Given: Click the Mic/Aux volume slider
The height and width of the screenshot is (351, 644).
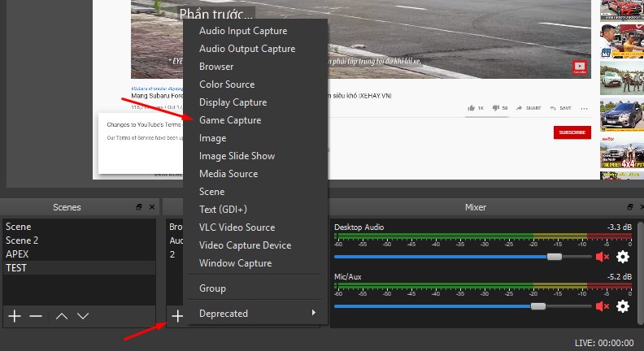Looking at the screenshot, I should pyautogui.click(x=463, y=306).
